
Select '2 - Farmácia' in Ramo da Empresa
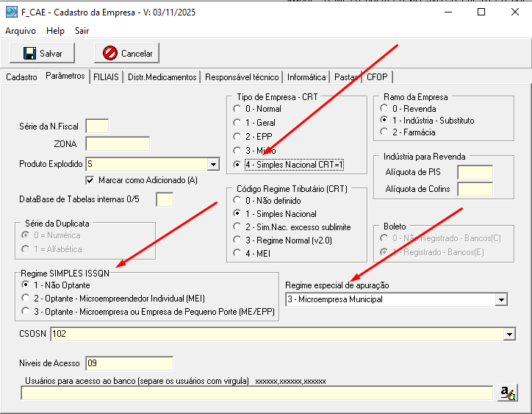pos(384,132)
